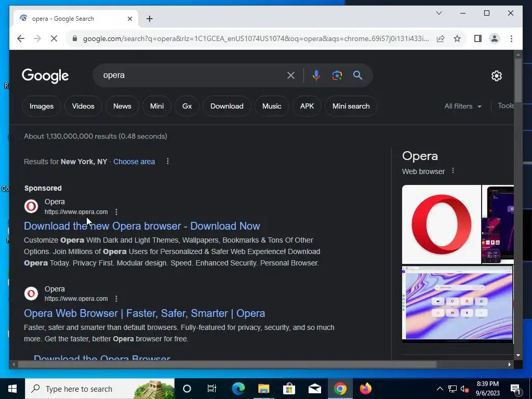Close the opera - Google Search tab

(x=129, y=19)
